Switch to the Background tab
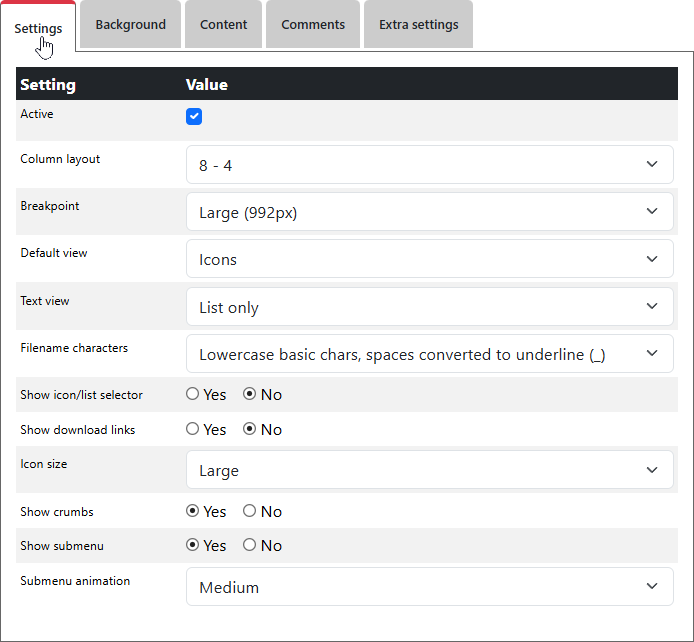Viewport: 694px width, 642px height. (130, 25)
